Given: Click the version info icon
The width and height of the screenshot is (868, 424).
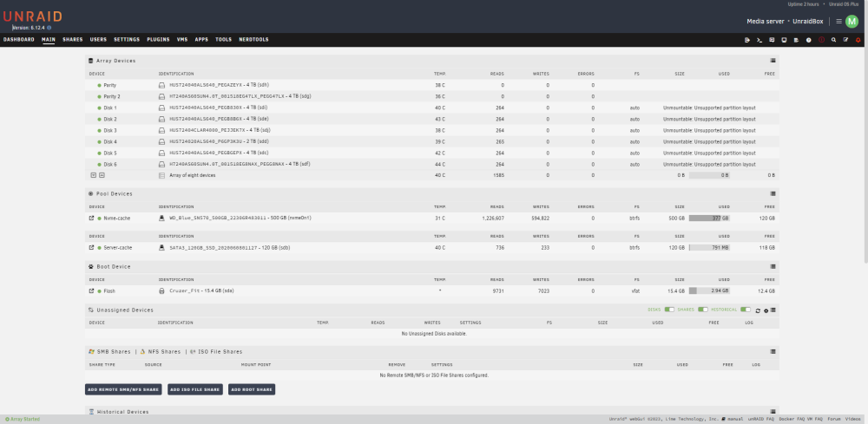Looking at the screenshot, I should (x=49, y=28).
